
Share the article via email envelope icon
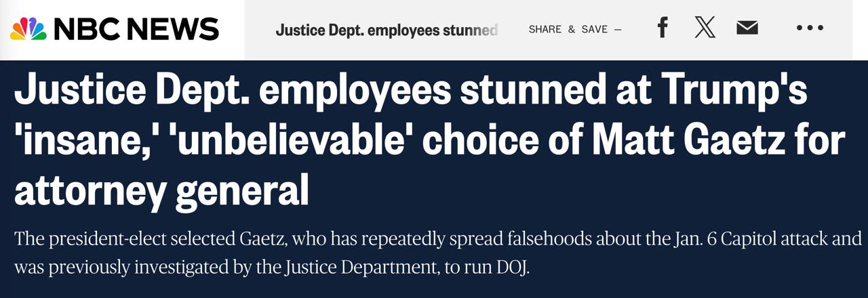pos(747,28)
